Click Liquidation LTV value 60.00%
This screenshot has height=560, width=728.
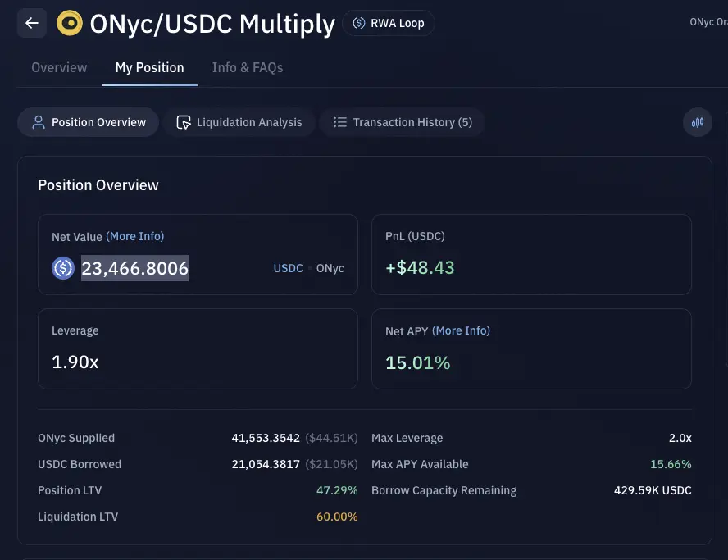pos(337,517)
